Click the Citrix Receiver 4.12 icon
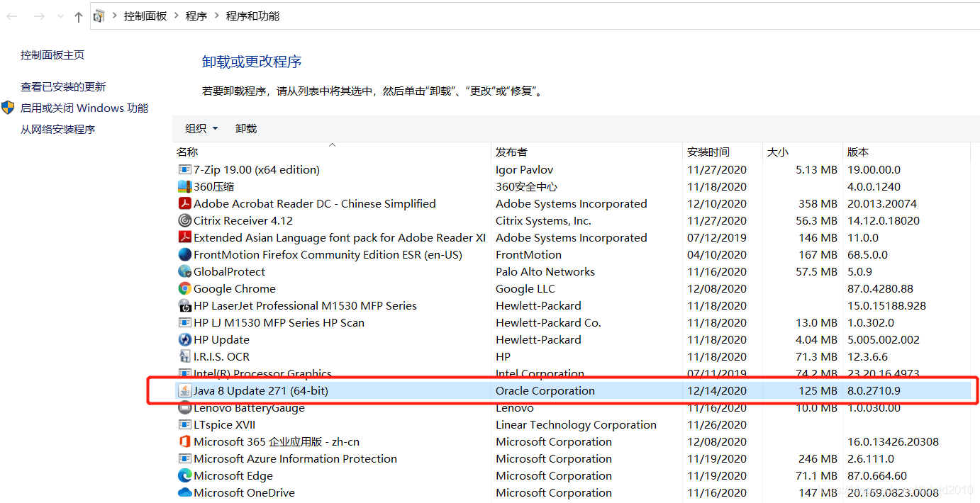Screen dimensions: 980x503 click(x=184, y=221)
